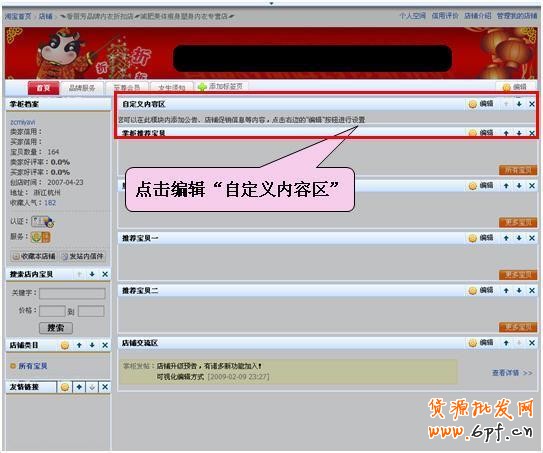Click the 店铺类目 smiley edit icon
The image size is (543, 453).
65,345
